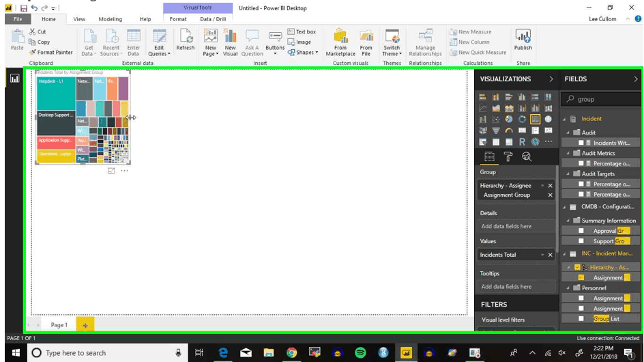The image size is (644, 362).
Task: Open the Help ribbon tab
Action: (x=145, y=19)
